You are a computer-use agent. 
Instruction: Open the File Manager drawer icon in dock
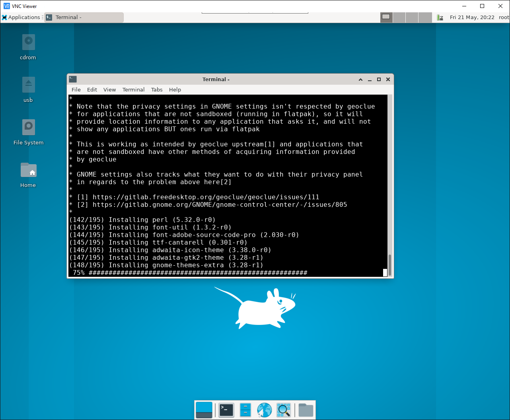pos(245,410)
